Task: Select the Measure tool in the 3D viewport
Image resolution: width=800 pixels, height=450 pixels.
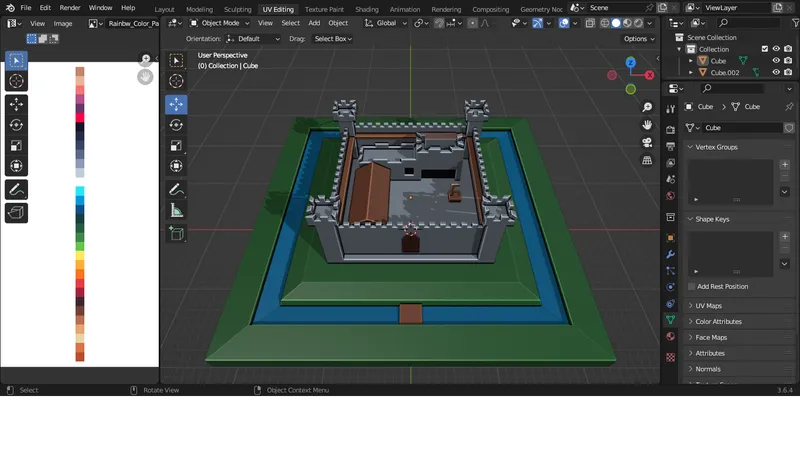Action: click(176, 211)
